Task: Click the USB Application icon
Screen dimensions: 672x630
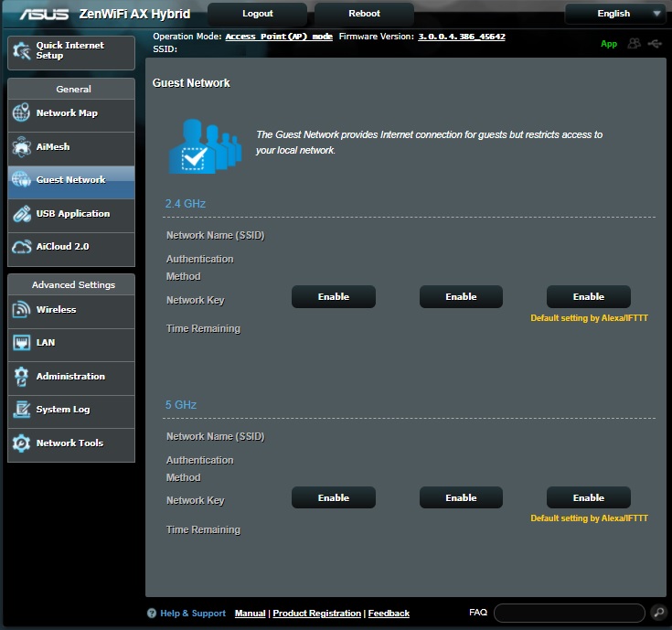Action: click(x=21, y=213)
